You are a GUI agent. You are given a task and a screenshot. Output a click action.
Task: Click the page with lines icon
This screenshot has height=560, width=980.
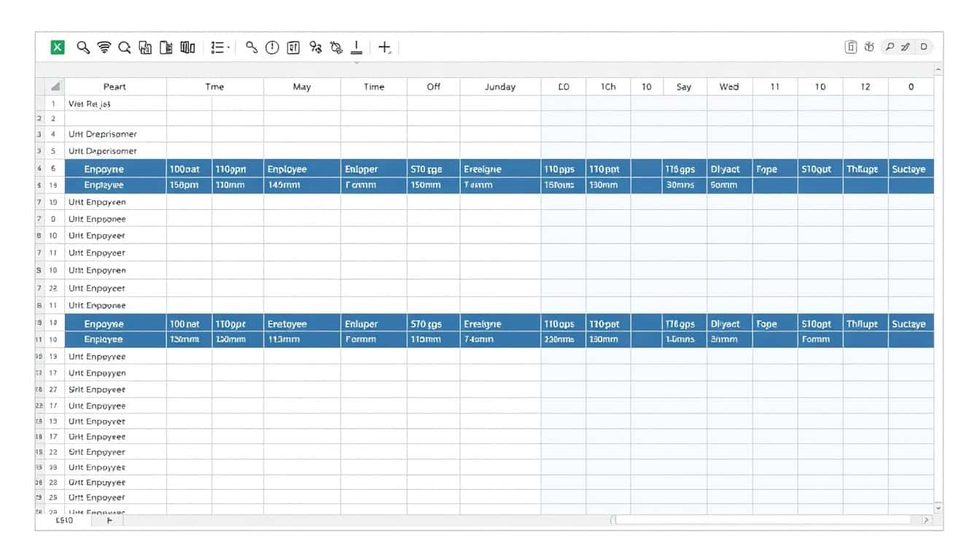(x=166, y=47)
